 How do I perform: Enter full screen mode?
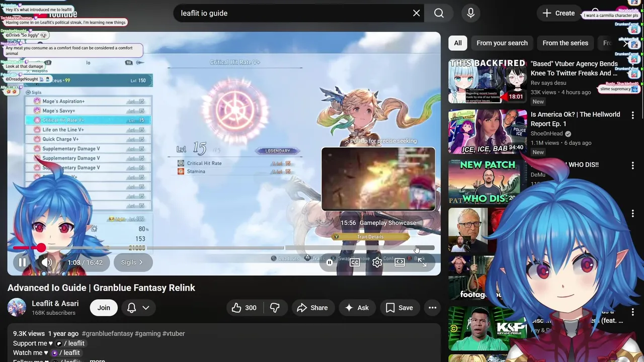[422, 262]
